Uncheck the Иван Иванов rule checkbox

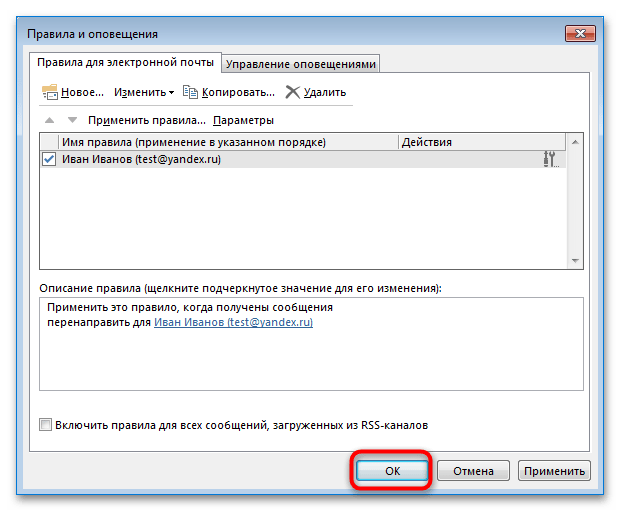coord(49,159)
